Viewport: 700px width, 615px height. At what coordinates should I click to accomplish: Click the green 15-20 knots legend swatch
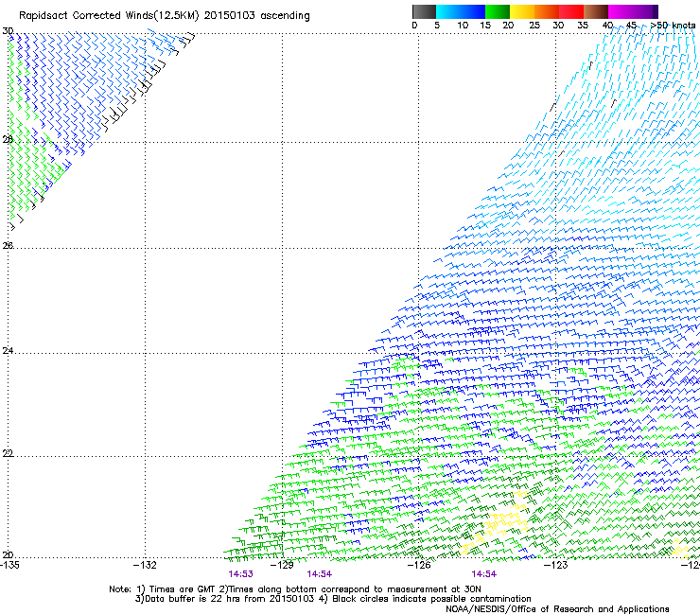tap(498, 11)
